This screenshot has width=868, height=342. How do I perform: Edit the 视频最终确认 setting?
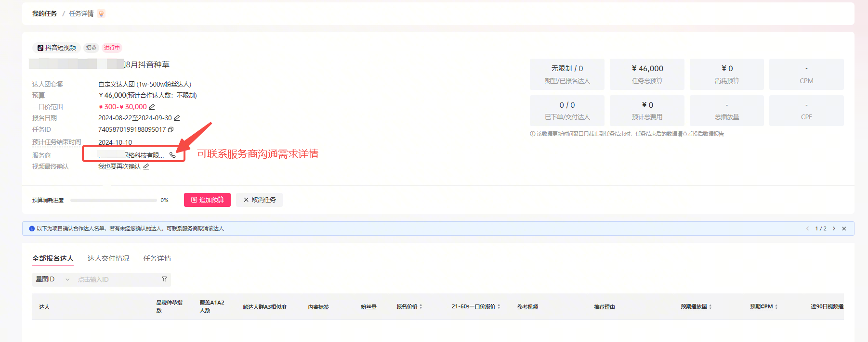pos(146,166)
